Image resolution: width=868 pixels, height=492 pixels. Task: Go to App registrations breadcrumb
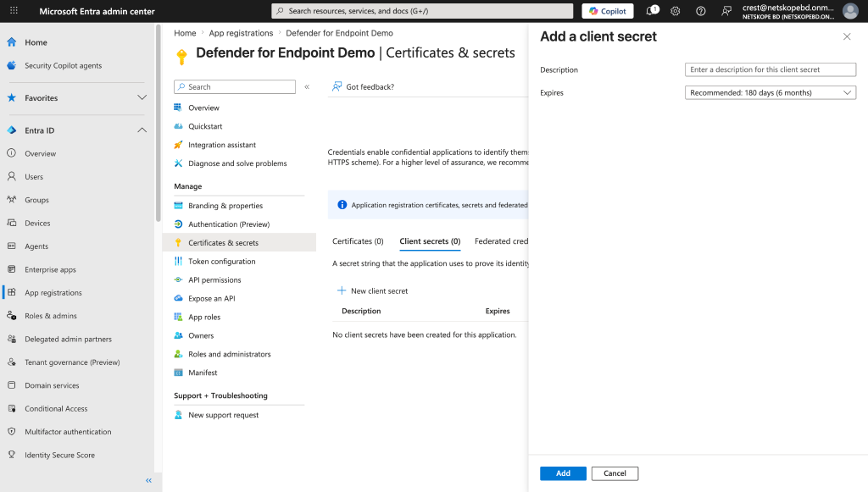pyautogui.click(x=241, y=33)
